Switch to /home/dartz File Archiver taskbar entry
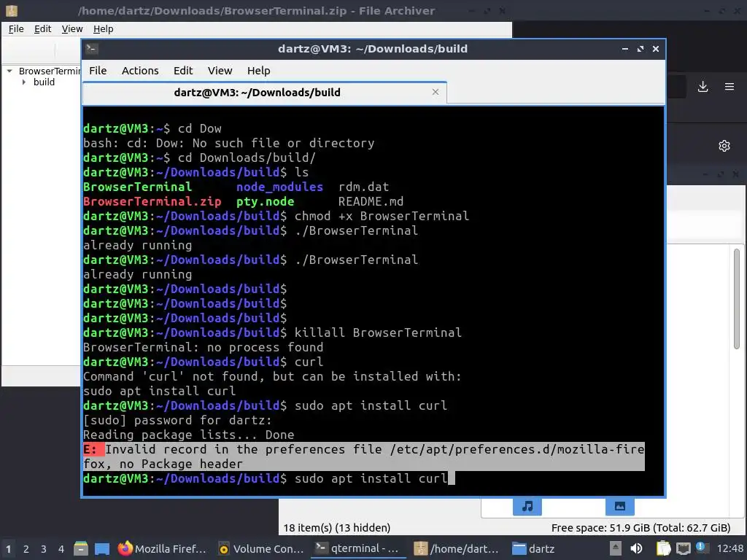Screen dimensions: 747x560 (x=456, y=549)
